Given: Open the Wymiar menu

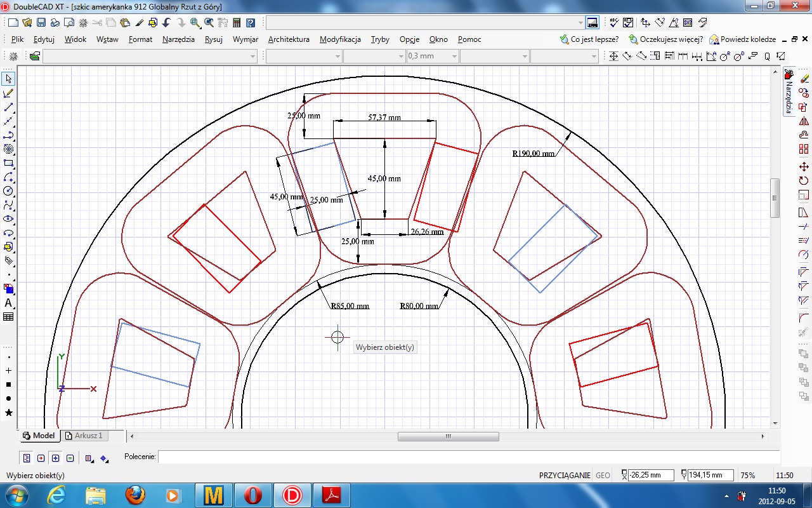Looking at the screenshot, I should (x=245, y=39).
